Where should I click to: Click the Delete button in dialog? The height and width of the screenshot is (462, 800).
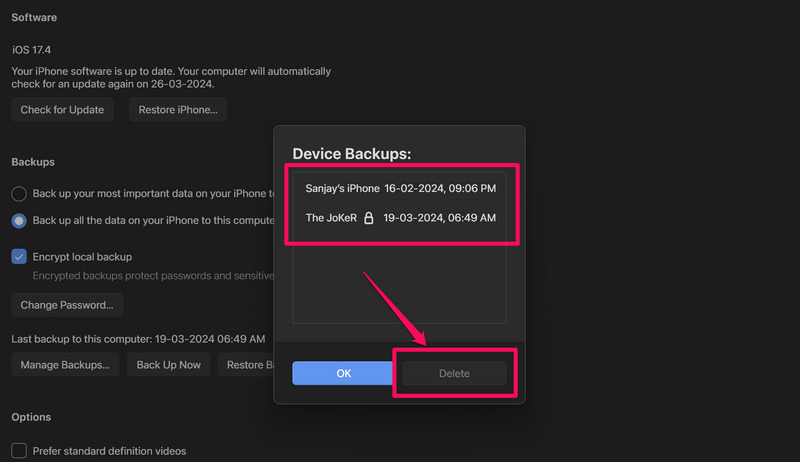point(454,373)
